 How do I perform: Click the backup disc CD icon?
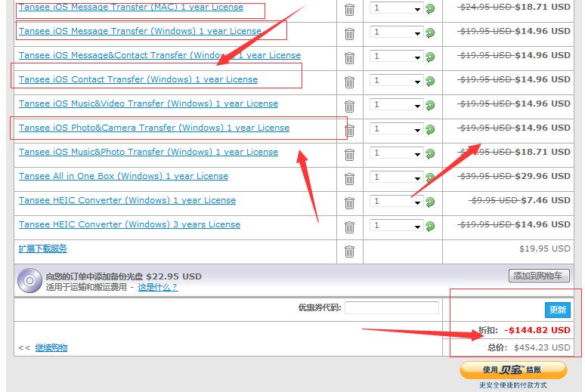(x=29, y=280)
